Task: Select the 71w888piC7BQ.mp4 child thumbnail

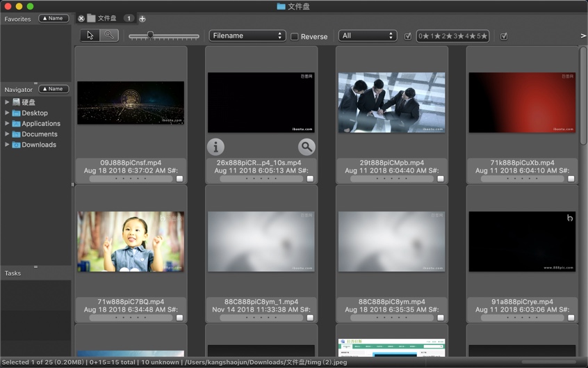Action: 131,241
